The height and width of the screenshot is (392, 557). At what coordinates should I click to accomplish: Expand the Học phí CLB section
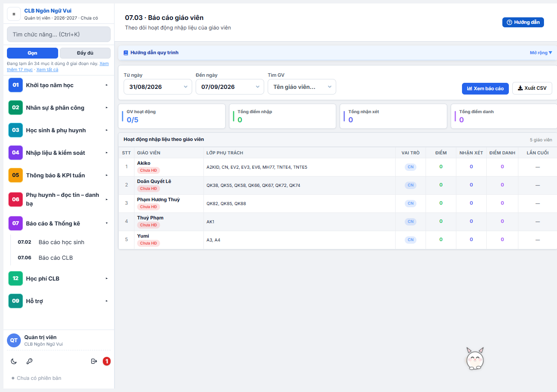pyautogui.click(x=59, y=278)
